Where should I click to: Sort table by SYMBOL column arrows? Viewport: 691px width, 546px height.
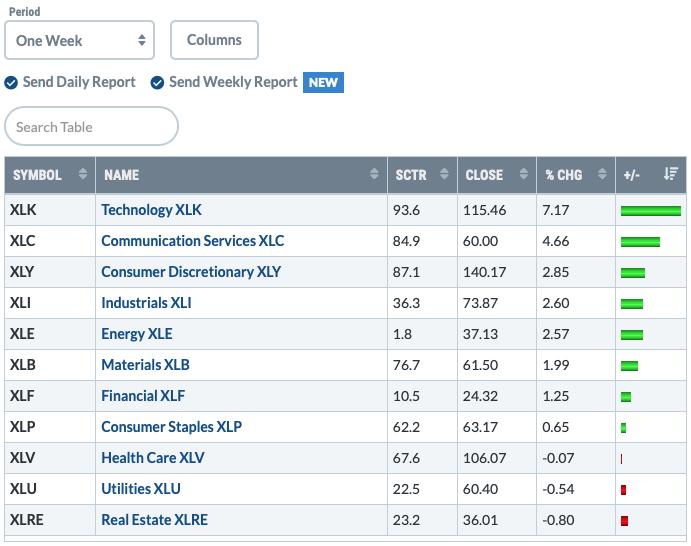[x=82, y=174]
